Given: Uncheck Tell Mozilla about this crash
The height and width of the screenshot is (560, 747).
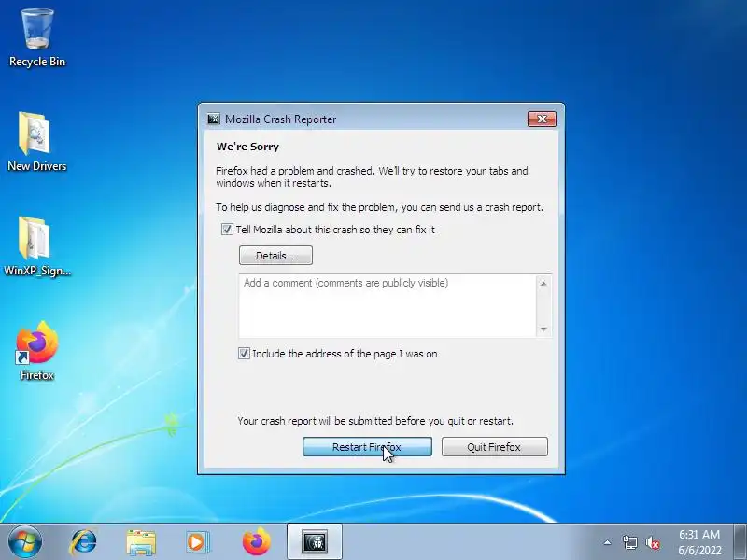Looking at the screenshot, I should [x=227, y=230].
